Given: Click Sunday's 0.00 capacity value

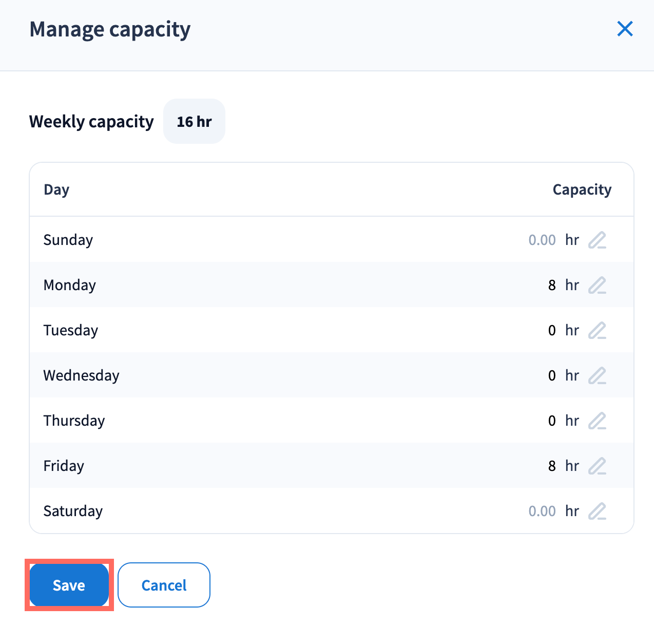Looking at the screenshot, I should point(542,240).
